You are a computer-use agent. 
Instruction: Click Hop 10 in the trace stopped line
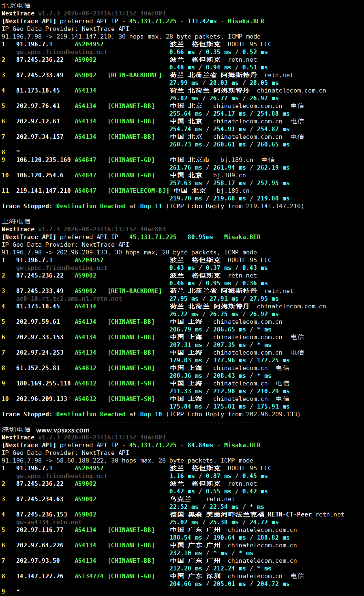151,414
